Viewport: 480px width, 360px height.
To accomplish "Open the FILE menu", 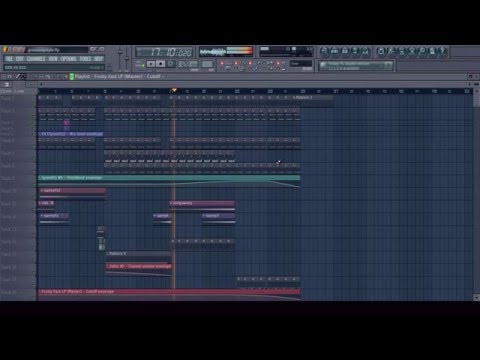I will [9, 59].
